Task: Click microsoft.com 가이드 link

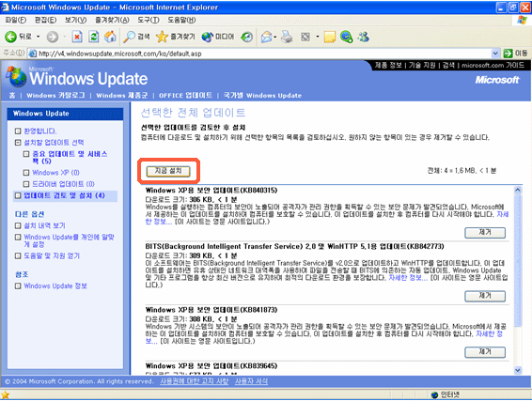Action: (493, 65)
